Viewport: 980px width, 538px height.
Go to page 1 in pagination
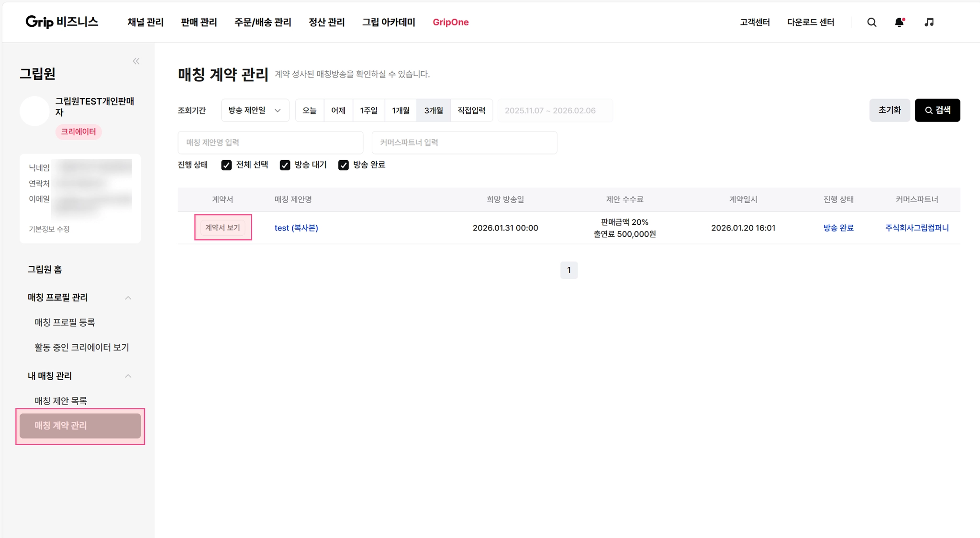568,270
